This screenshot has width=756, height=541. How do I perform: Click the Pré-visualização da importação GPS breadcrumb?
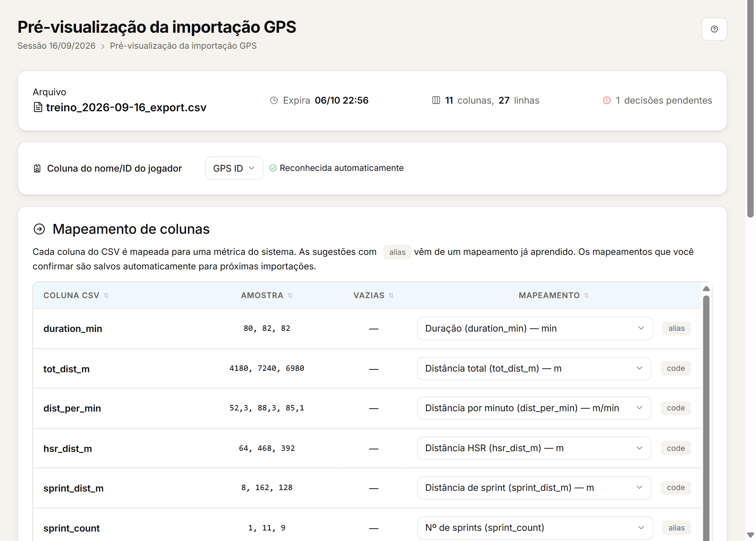tap(183, 46)
